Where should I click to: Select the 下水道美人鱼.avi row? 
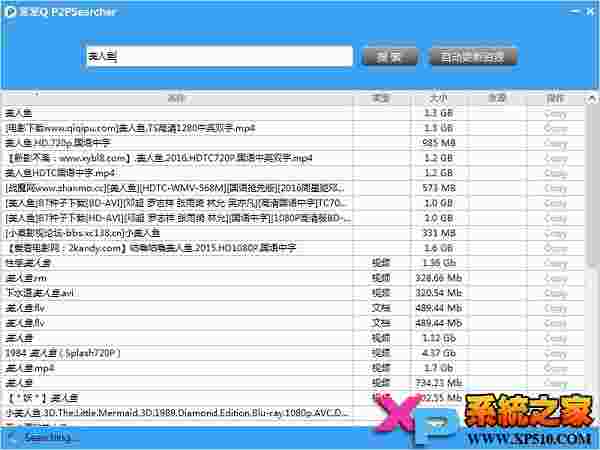click(293, 293)
